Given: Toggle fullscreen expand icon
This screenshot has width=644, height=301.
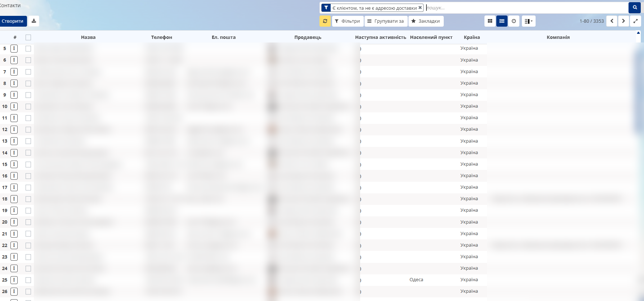Looking at the screenshot, I should [x=635, y=21].
